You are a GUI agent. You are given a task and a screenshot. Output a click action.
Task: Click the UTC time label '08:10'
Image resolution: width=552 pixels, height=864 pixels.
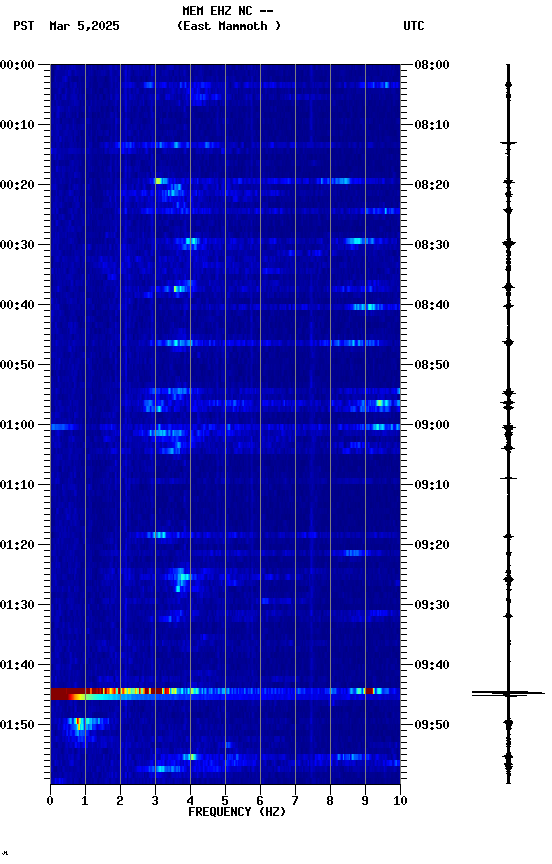[x=432, y=125]
